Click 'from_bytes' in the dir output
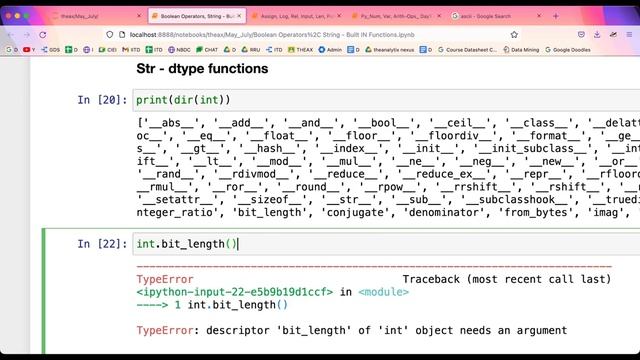Image resolution: width=640 pixels, height=360 pixels. click(536, 213)
